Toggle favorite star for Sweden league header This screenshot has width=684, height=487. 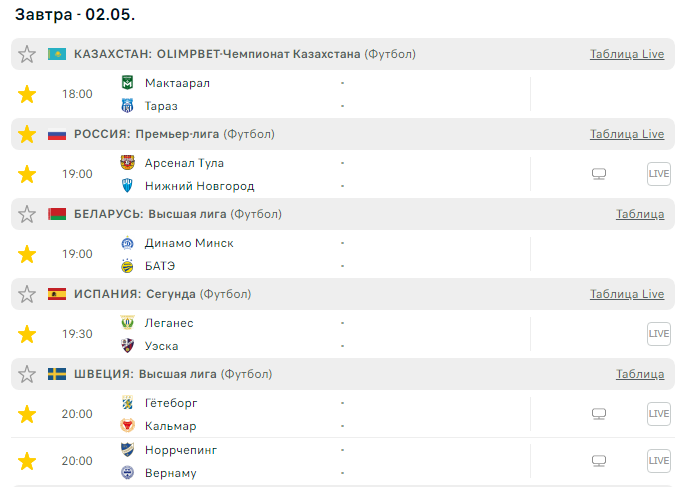click(x=27, y=374)
